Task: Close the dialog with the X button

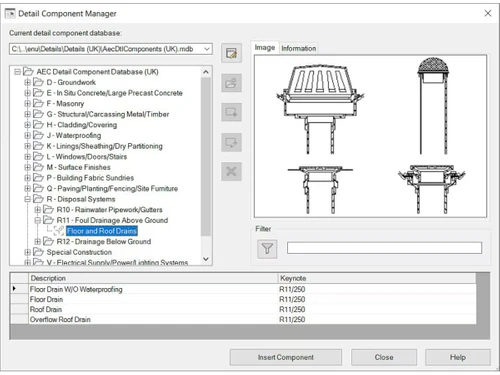Action: coord(488,13)
